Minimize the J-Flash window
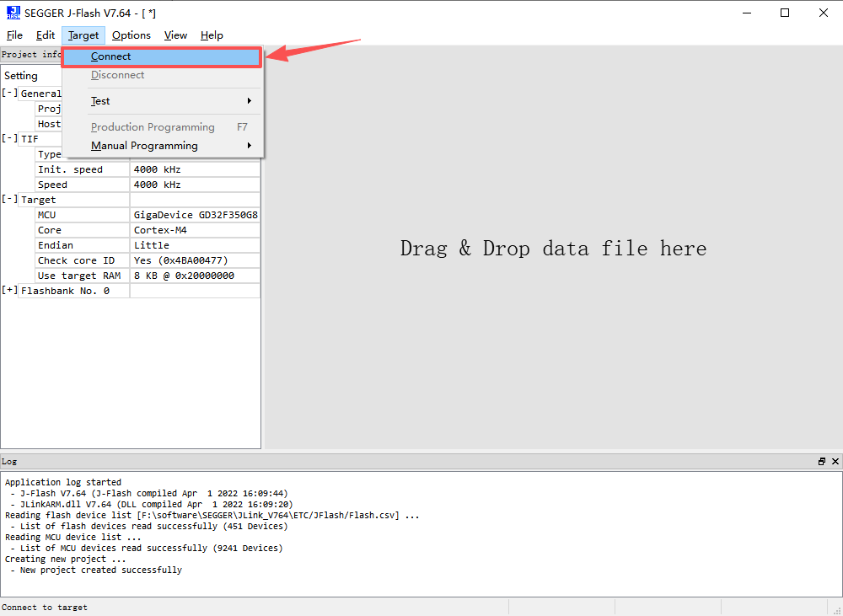Screen dimensions: 843x616 pyautogui.click(x=746, y=13)
